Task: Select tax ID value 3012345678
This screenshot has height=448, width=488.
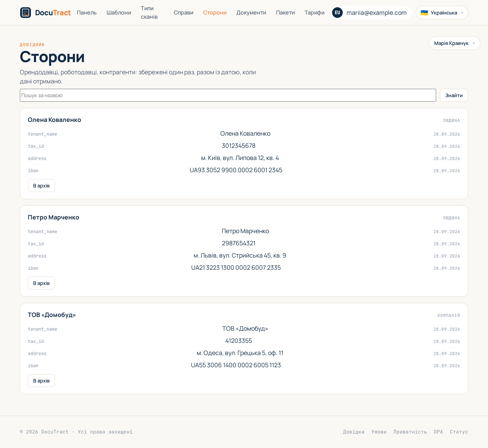Action: pyautogui.click(x=238, y=146)
